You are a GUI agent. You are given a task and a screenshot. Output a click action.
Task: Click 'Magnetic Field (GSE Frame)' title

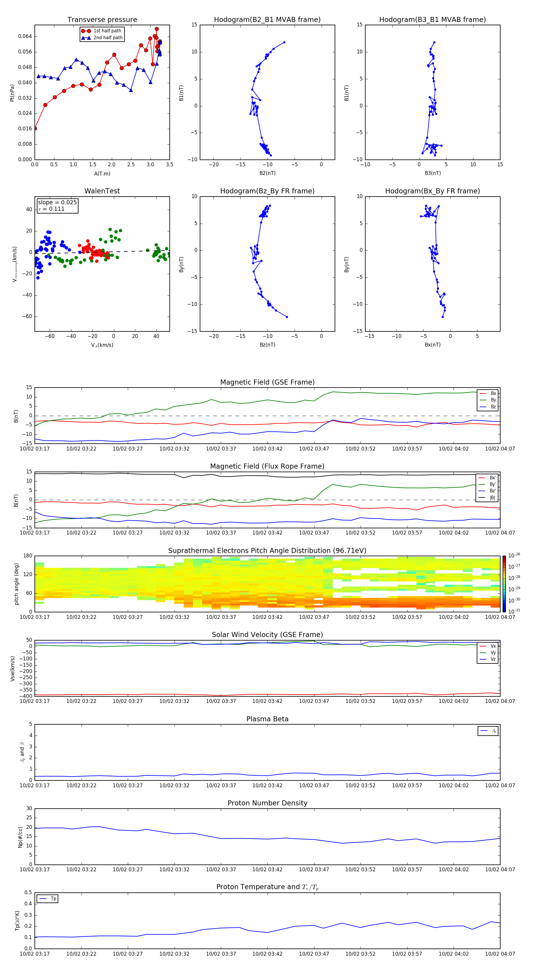tap(267, 382)
